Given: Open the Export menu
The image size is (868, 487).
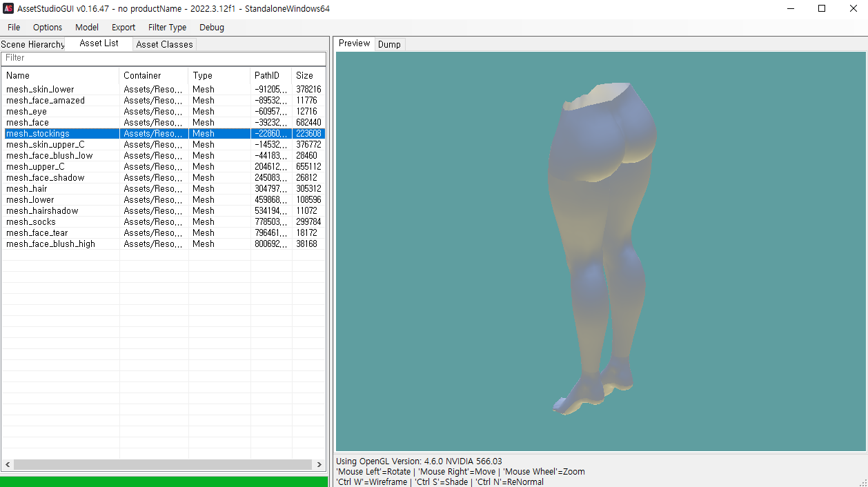Looking at the screenshot, I should click(x=124, y=28).
